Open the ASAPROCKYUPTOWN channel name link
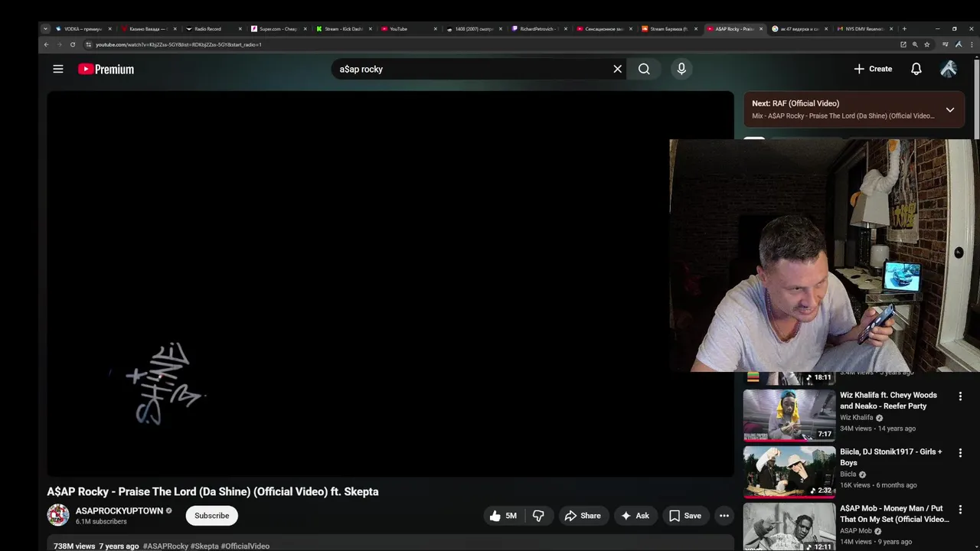The width and height of the screenshot is (980, 551). click(x=119, y=510)
